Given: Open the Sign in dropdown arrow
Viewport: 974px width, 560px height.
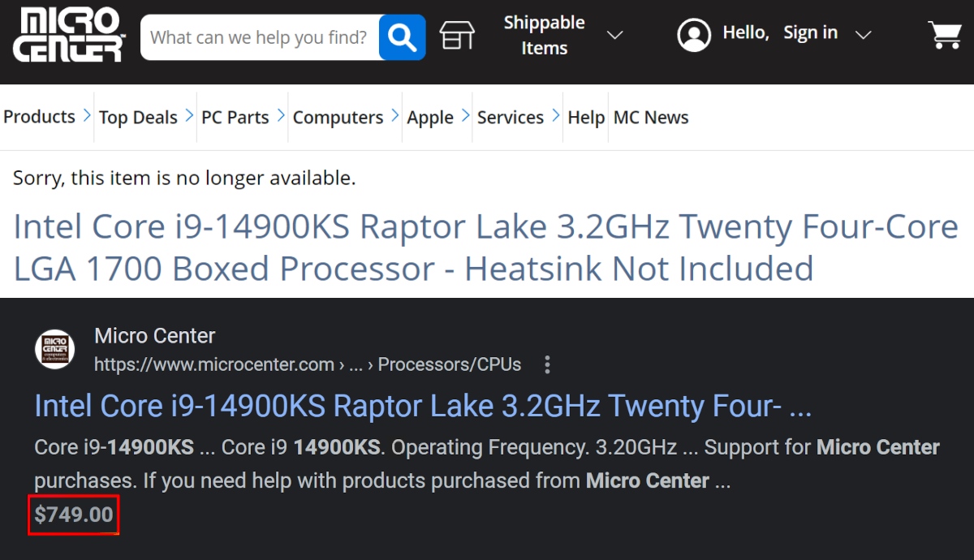Looking at the screenshot, I should point(864,35).
